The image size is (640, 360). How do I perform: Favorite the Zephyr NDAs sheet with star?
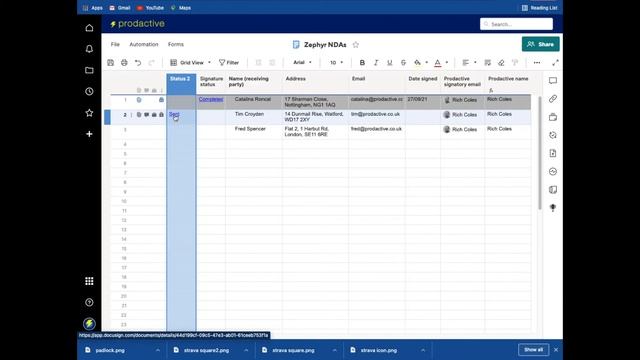tap(356, 44)
